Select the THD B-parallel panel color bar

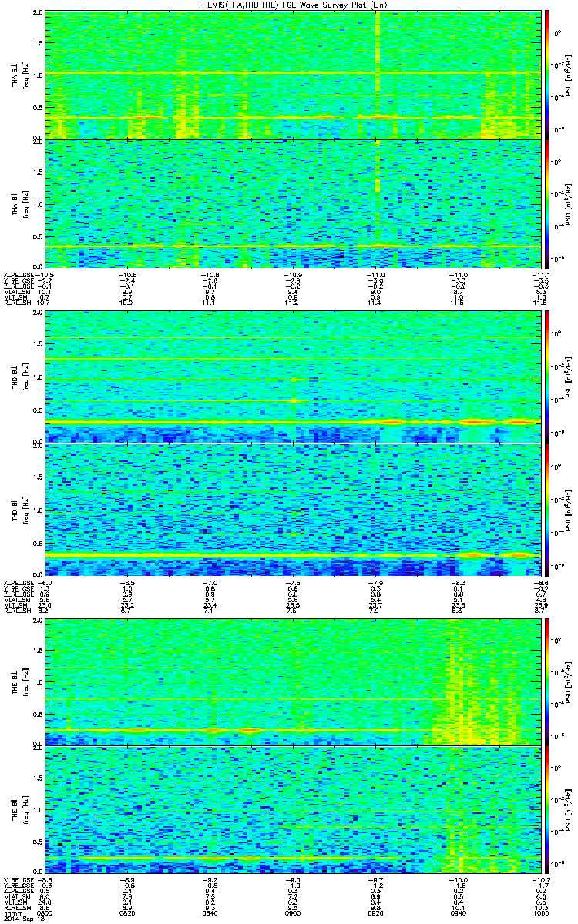click(x=548, y=510)
